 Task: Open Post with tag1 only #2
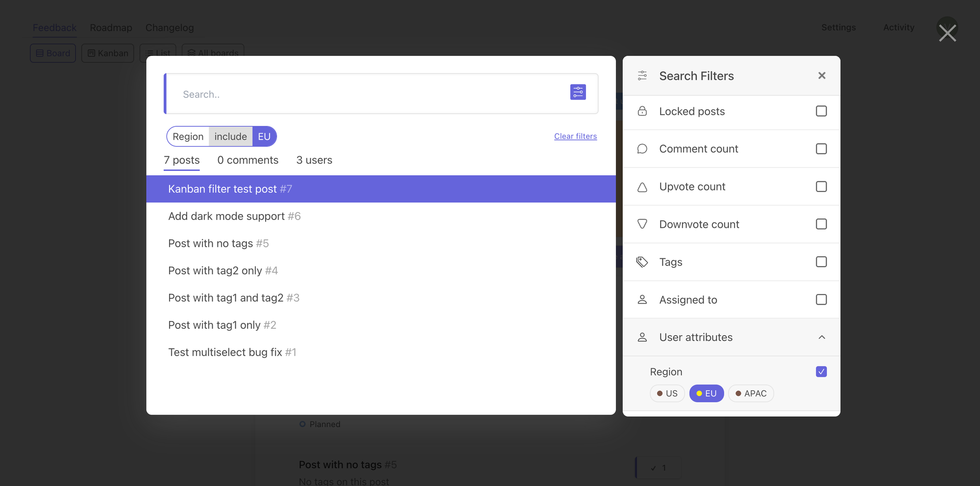pyautogui.click(x=381, y=325)
